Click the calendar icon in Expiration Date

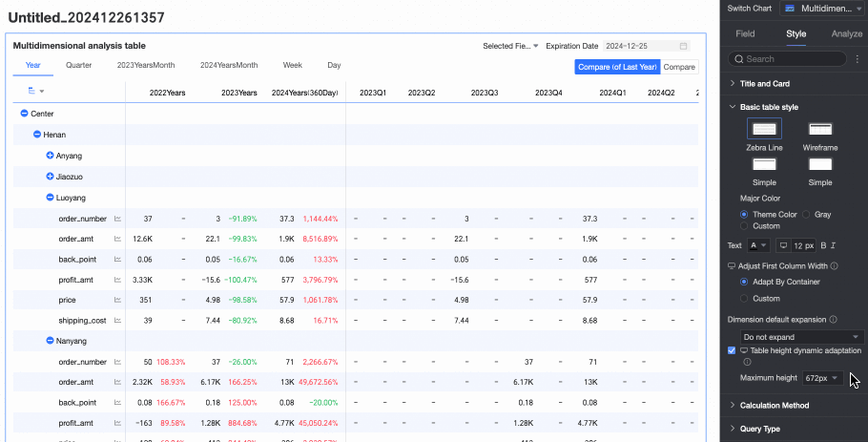(x=683, y=46)
